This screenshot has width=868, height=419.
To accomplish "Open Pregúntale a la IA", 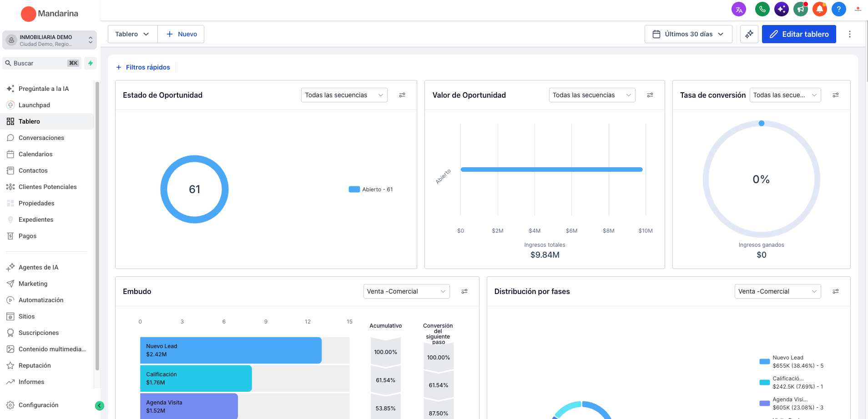I will pyautogui.click(x=48, y=89).
